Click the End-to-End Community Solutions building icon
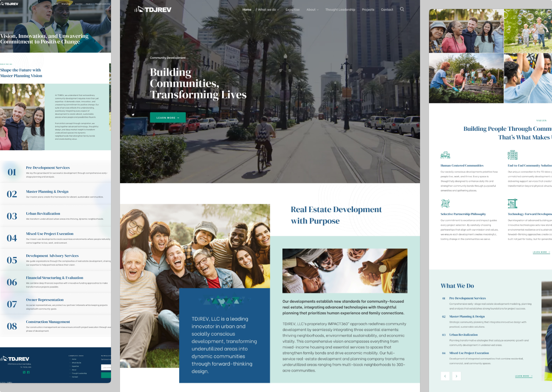 512,155
